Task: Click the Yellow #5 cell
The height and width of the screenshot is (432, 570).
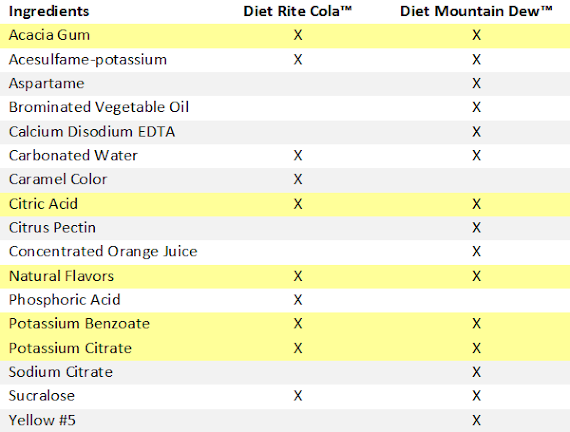Action: [x=42, y=420]
